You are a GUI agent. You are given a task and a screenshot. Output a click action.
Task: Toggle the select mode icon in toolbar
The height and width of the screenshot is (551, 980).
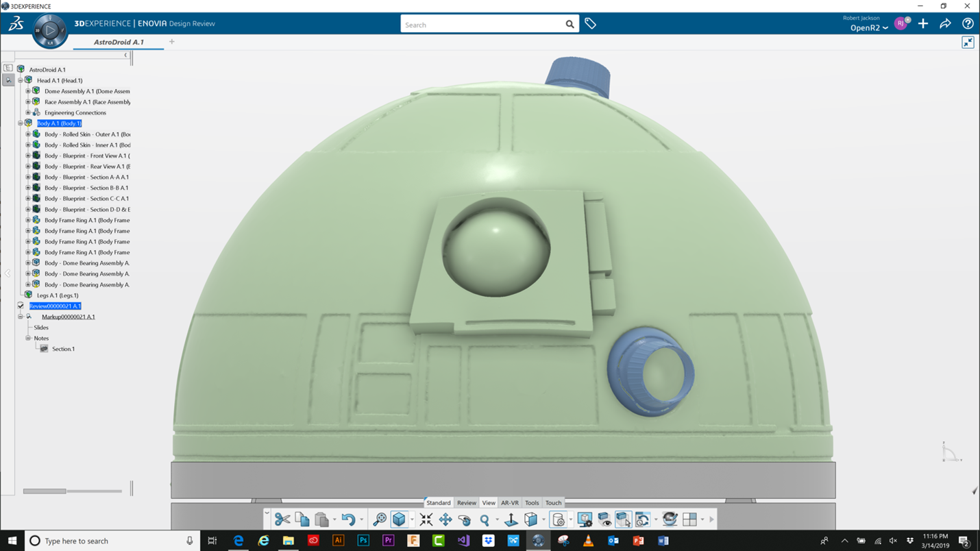pyautogui.click(x=623, y=519)
